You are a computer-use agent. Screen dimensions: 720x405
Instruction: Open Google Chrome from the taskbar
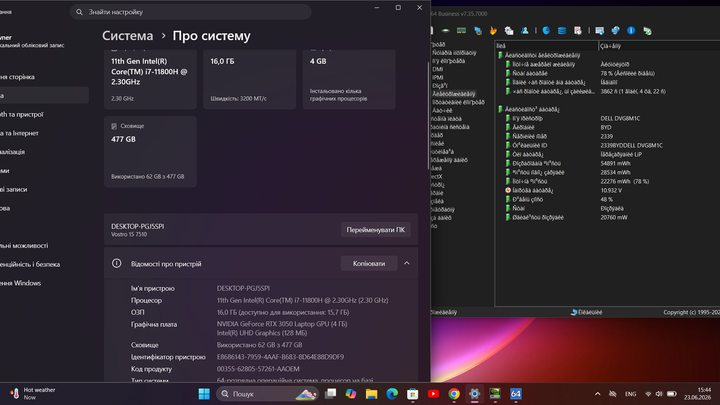click(454, 394)
